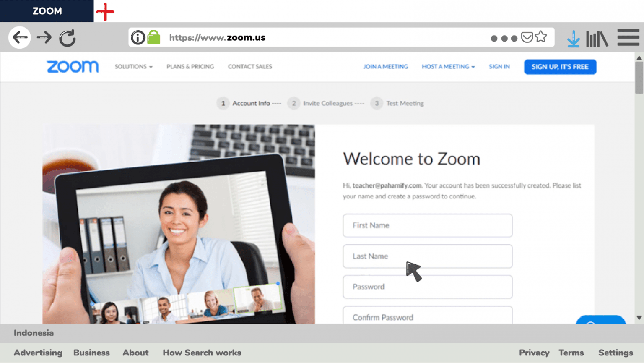
Task: Click the First Name field
Action: tap(428, 225)
